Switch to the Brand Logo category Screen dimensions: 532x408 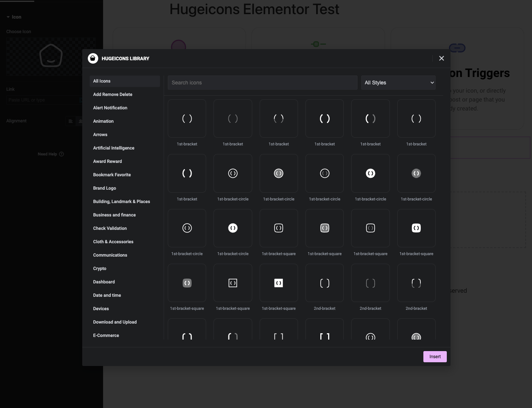105,188
